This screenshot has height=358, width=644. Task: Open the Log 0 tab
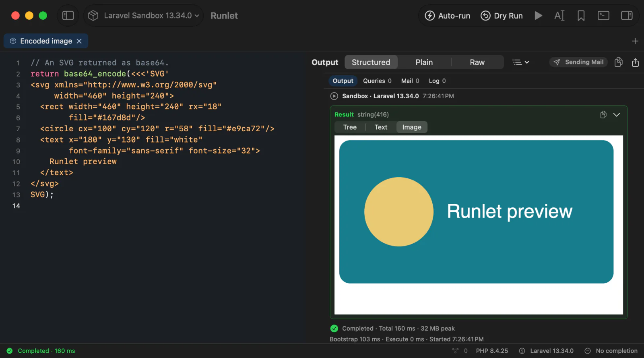tap(437, 81)
